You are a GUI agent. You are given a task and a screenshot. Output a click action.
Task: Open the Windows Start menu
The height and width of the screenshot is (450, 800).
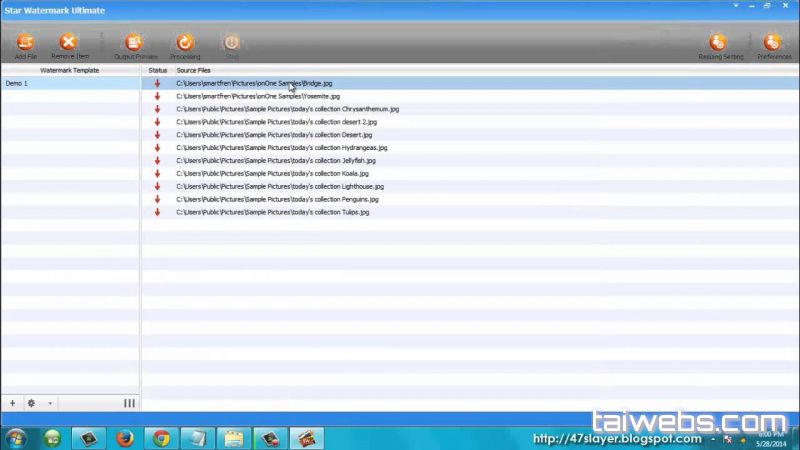click(x=17, y=438)
